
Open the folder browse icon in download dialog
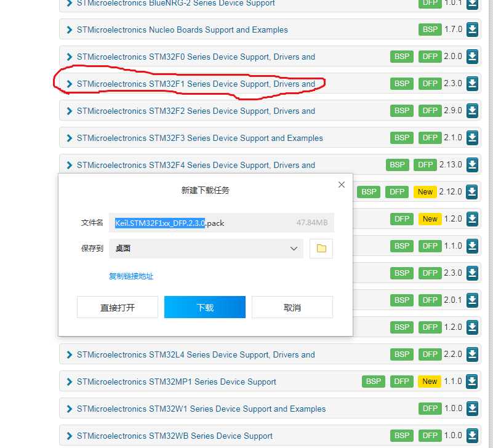point(321,249)
